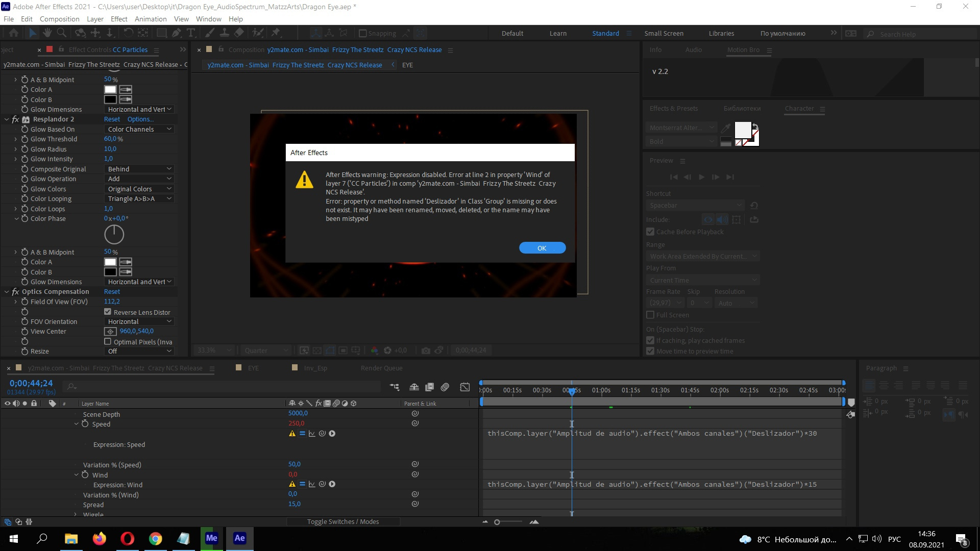
Task: Open the Composition menu
Action: click(59, 19)
